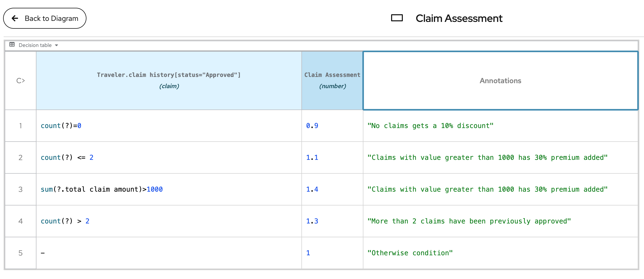
Task: Click the sum(?.total claim amount)>1000 cell
Action: coord(169,189)
